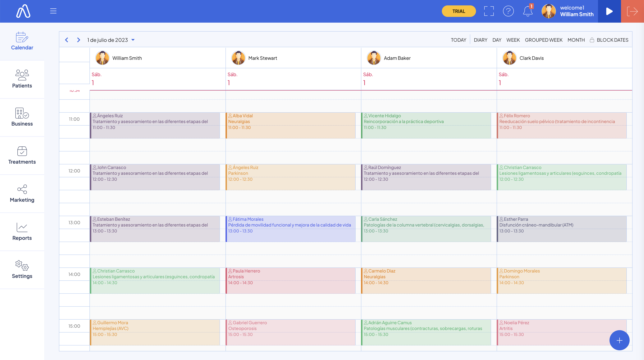The image size is (644, 360).
Task: Open the help question mark icon
Action: pos(508,11)
